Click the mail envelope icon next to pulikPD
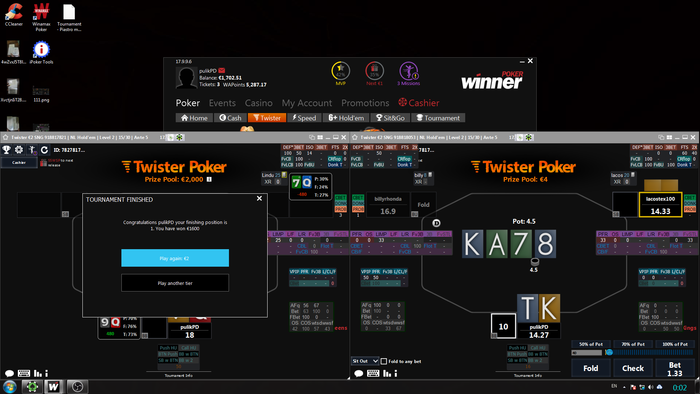The image size is (700, 394). (222, 71)
